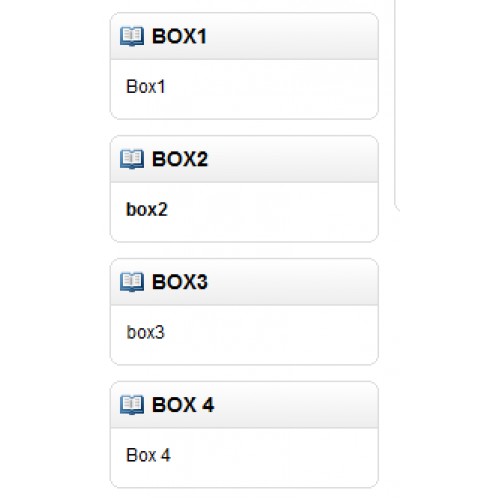Click empty header area of BOX3 panel
Screen dimensions: 500x500
tap(293, 282)
